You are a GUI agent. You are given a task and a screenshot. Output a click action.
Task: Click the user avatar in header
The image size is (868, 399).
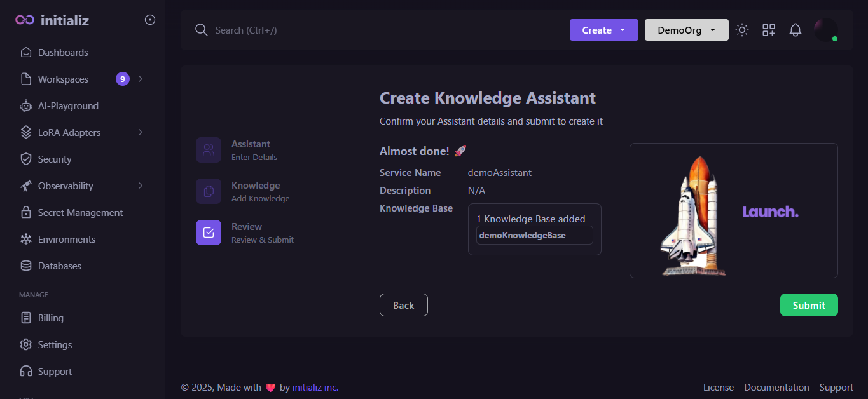[x=825, y=30]
